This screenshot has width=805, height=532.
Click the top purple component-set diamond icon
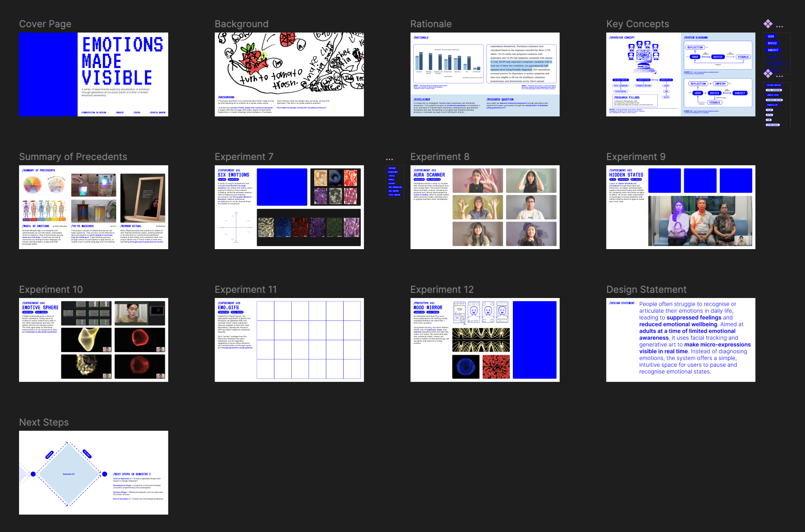(x=768, y=24)
